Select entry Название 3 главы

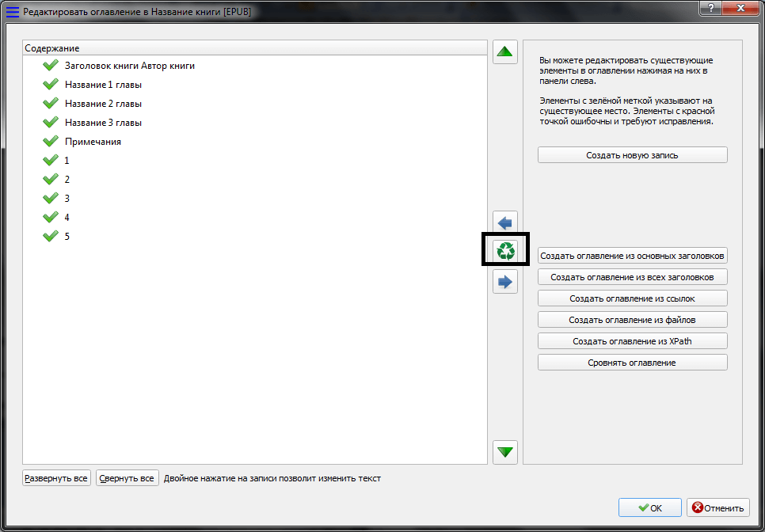click(x=104, y=123)
